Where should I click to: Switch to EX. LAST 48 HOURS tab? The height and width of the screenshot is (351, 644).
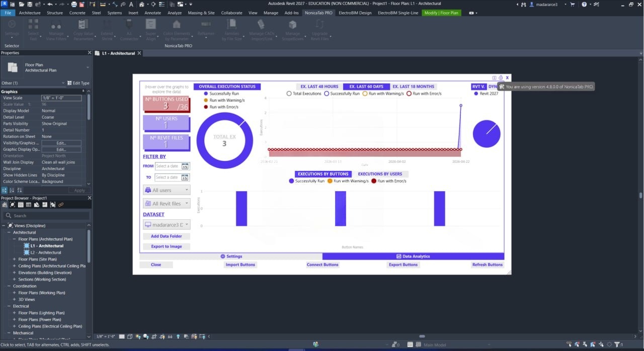(x=319, y=86)
